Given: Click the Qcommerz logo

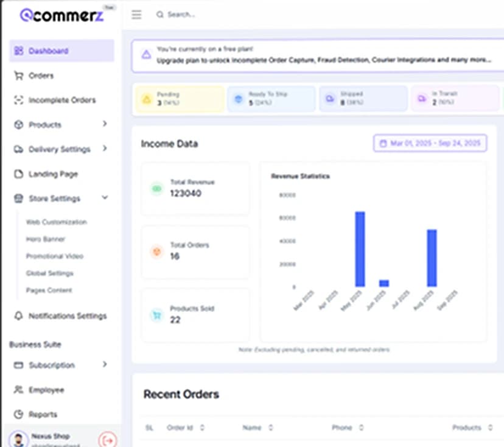Looking at the screenshot, I should (62, 15).
